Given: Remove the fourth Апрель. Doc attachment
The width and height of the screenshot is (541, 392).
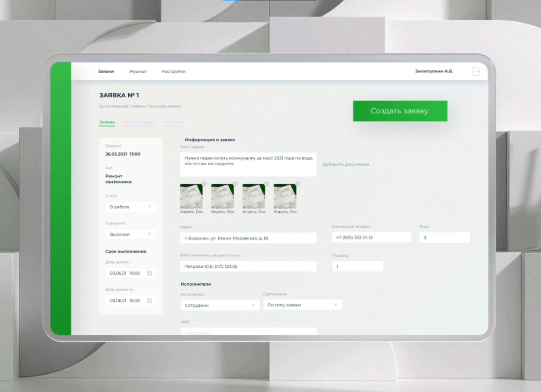Looking at the screenshot, I should click(x=298, y=184).
